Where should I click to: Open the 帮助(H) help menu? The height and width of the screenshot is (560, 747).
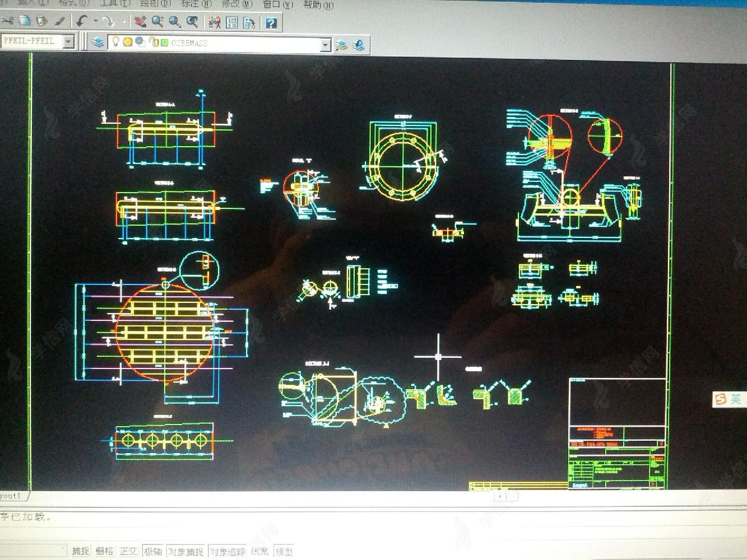coord(318,5)
